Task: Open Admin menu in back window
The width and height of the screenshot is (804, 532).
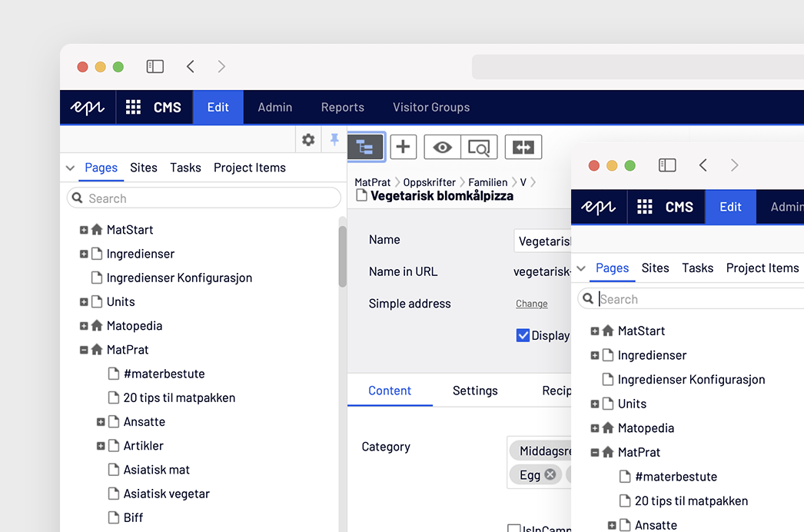Action: point(275,107)
